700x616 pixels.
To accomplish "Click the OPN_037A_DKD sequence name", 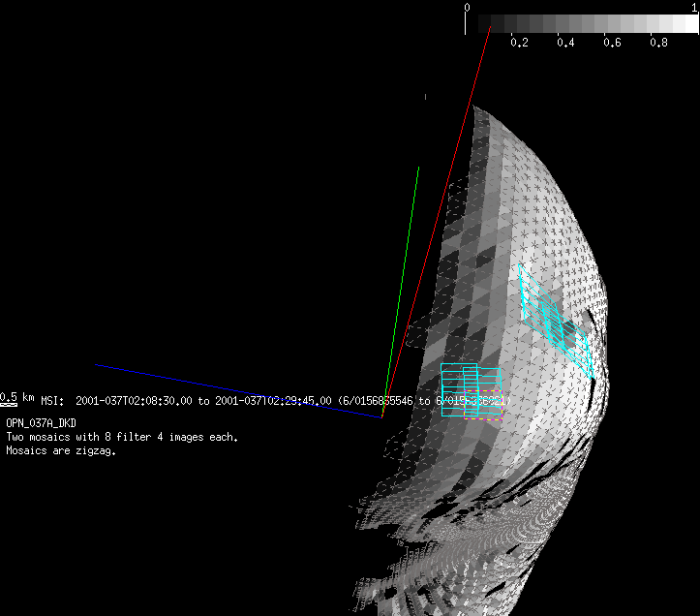I will pyautogui.click(x=41, y=424).
